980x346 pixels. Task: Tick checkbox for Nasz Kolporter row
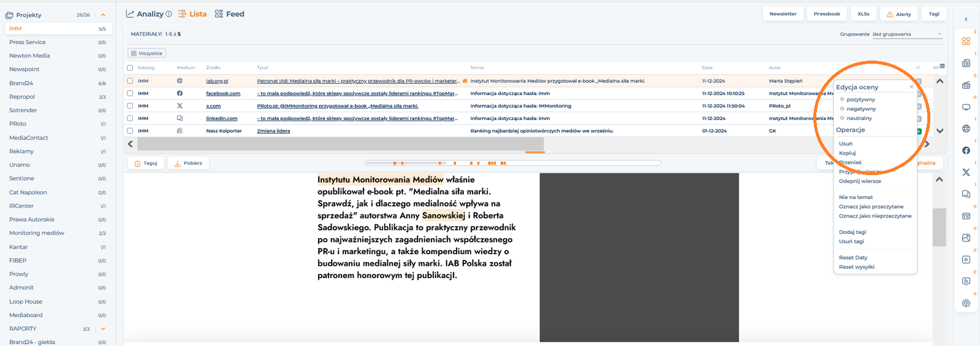point(130,130)
